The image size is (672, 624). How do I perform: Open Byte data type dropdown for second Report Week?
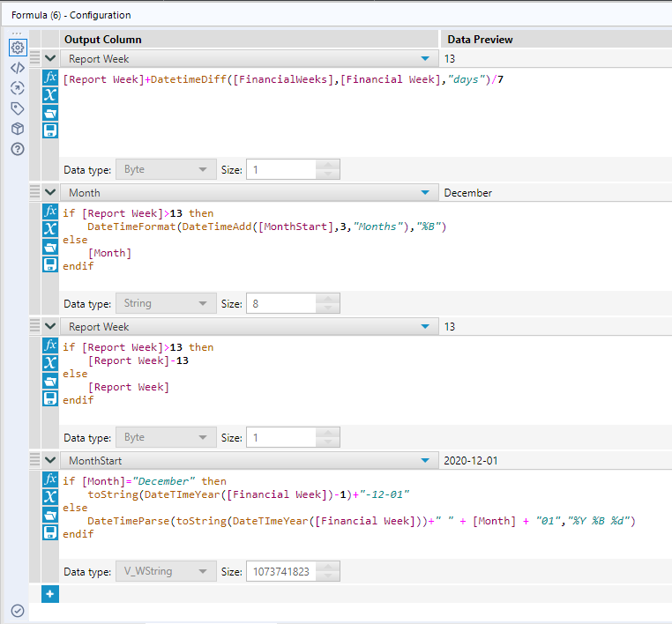(166, 438)
